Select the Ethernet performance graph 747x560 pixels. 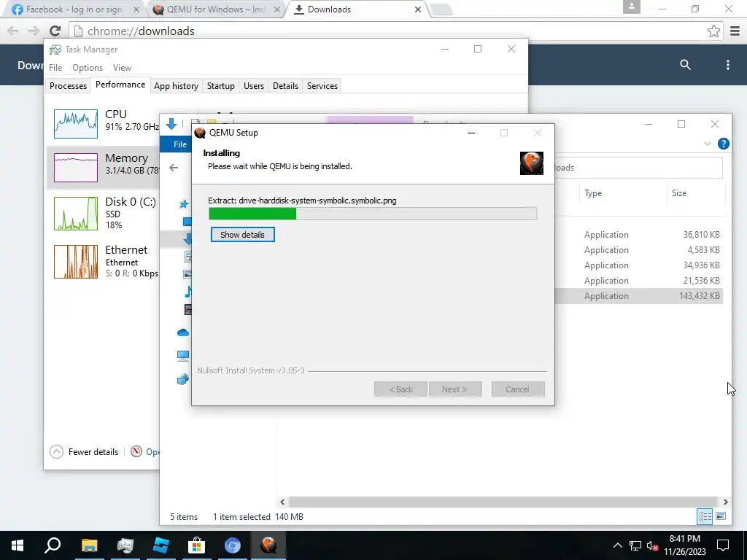point(76,262)
